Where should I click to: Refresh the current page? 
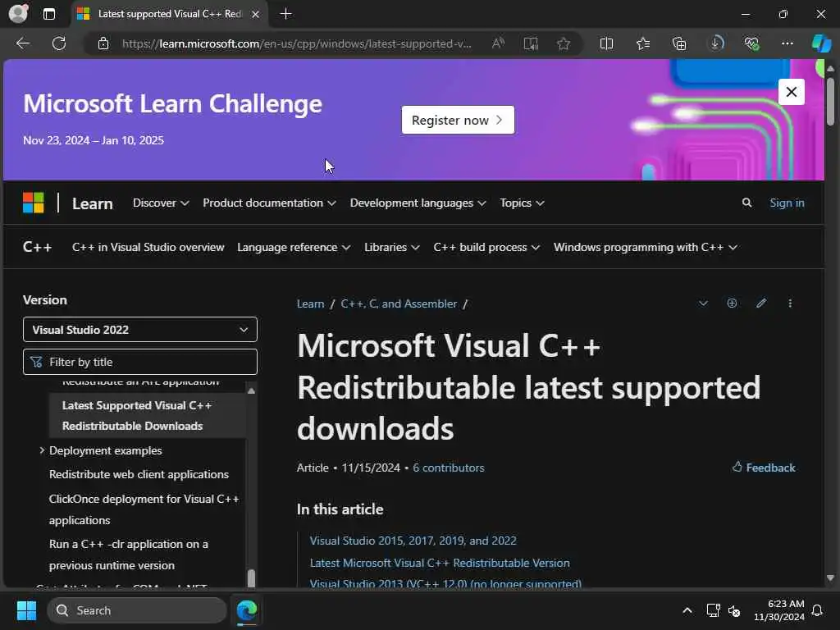click(59, 43)
